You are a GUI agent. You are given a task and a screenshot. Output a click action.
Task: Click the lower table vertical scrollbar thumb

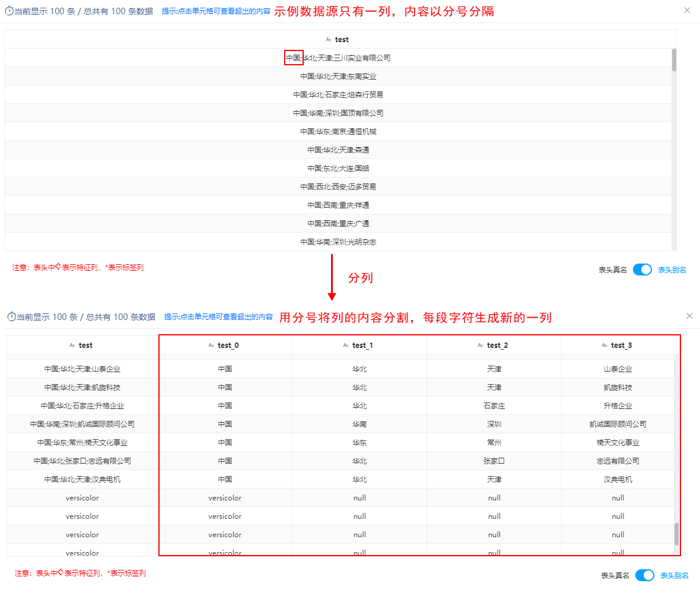(x=676, y=534)
